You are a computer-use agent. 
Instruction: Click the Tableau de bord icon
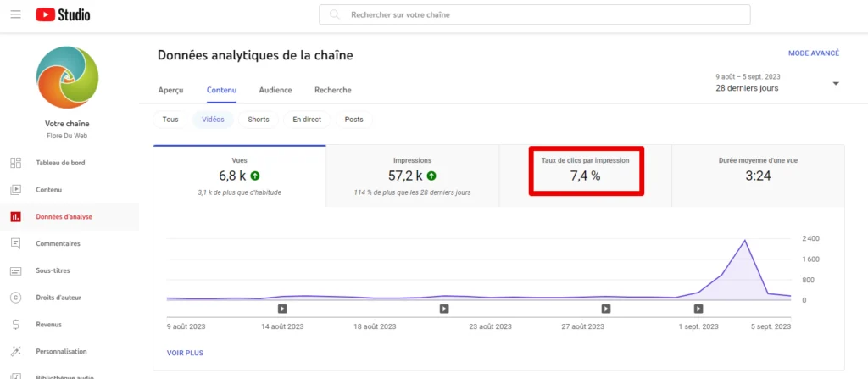(x=15, y=163)
